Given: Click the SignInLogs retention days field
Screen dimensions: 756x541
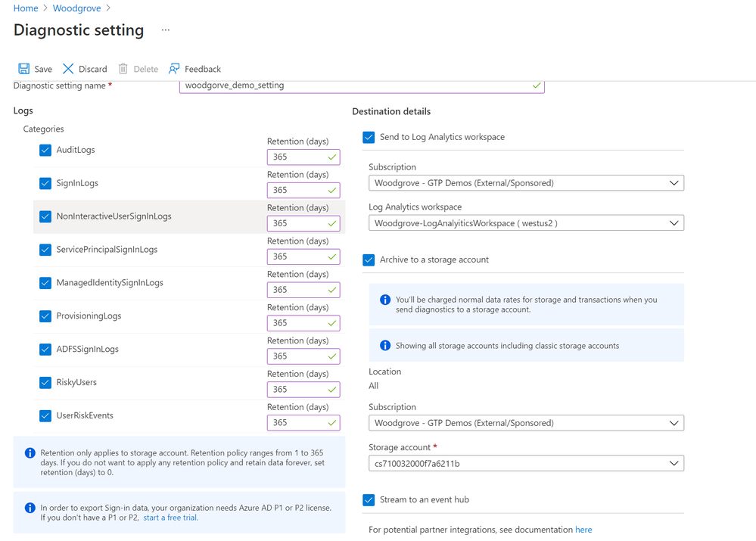Looking at the screenshot, I should pos(303,191).
